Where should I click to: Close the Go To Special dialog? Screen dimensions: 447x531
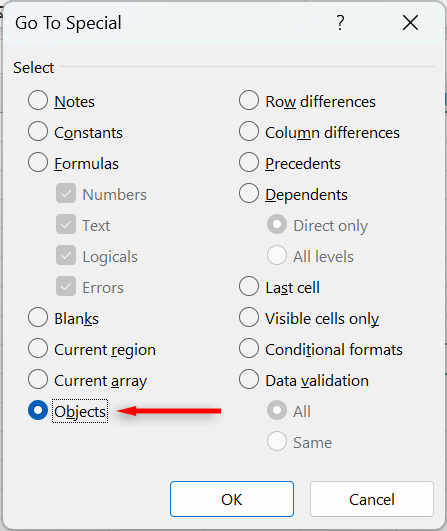[x=410, y=23]
